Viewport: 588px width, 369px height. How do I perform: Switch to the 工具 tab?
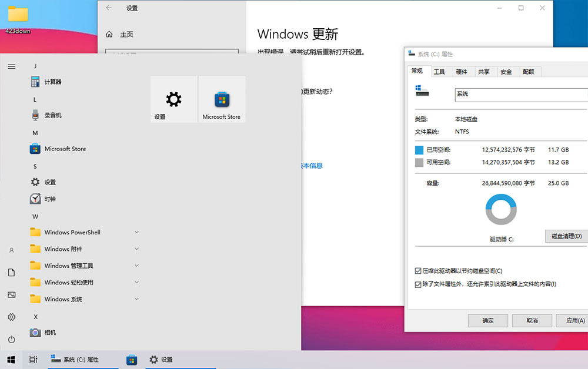click(x=439, y=71)
